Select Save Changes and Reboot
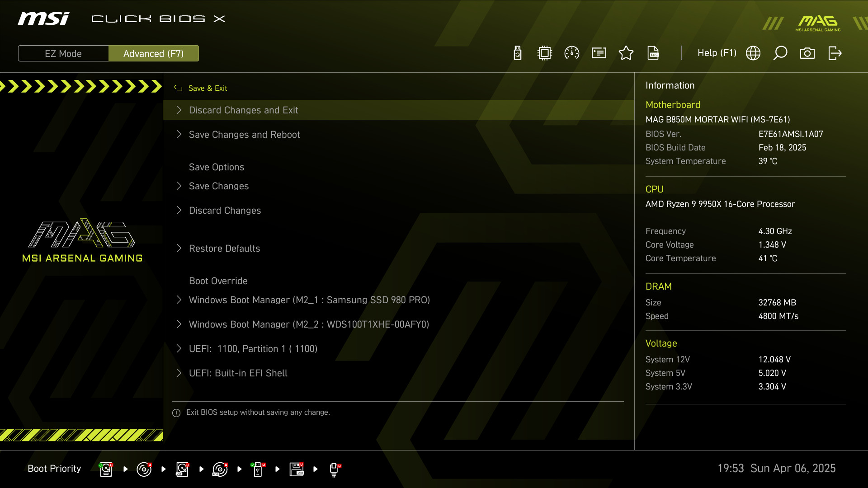 398,134
